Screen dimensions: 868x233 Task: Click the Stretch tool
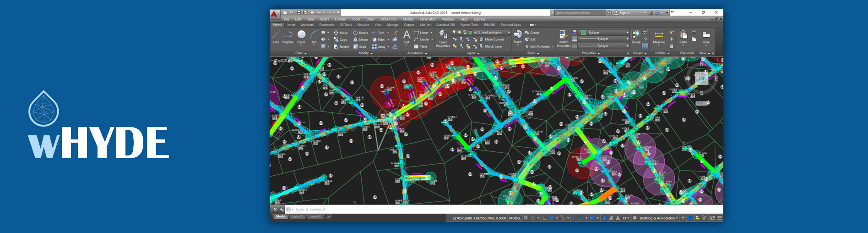tap(342, 47)
